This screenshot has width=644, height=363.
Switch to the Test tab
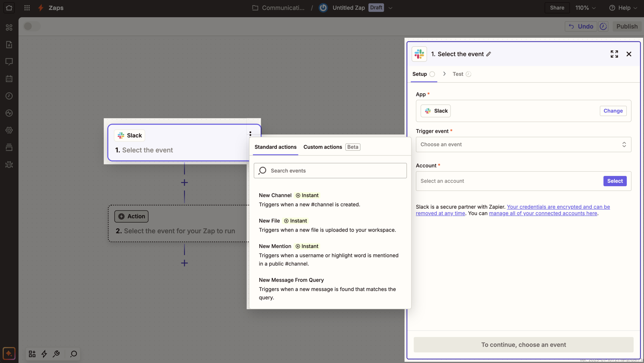pos(458,74)
